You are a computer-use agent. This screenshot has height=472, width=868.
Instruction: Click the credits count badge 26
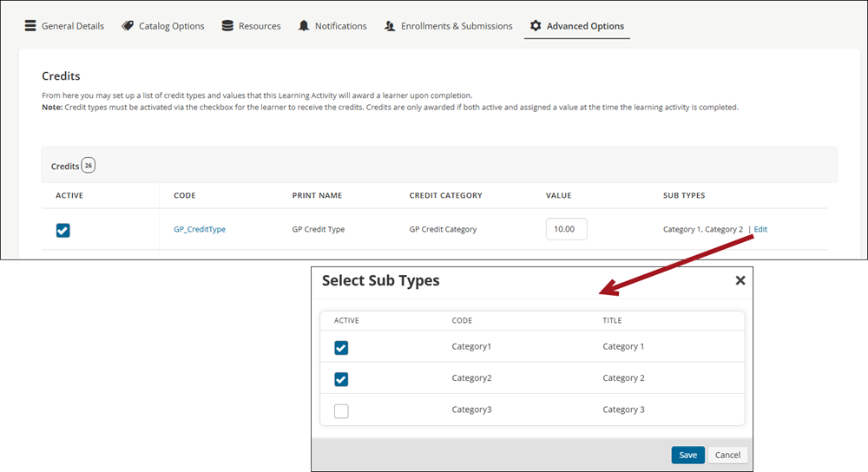pos(88,166)
